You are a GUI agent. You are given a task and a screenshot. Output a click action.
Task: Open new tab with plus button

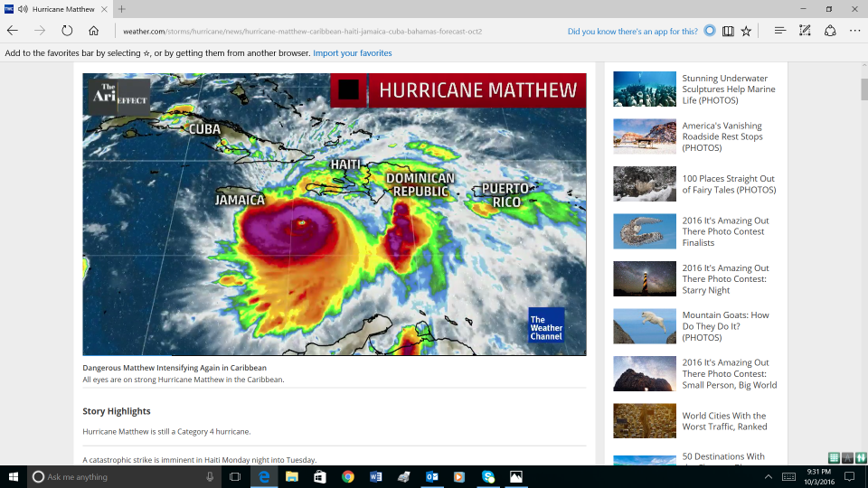click(122, 9)
